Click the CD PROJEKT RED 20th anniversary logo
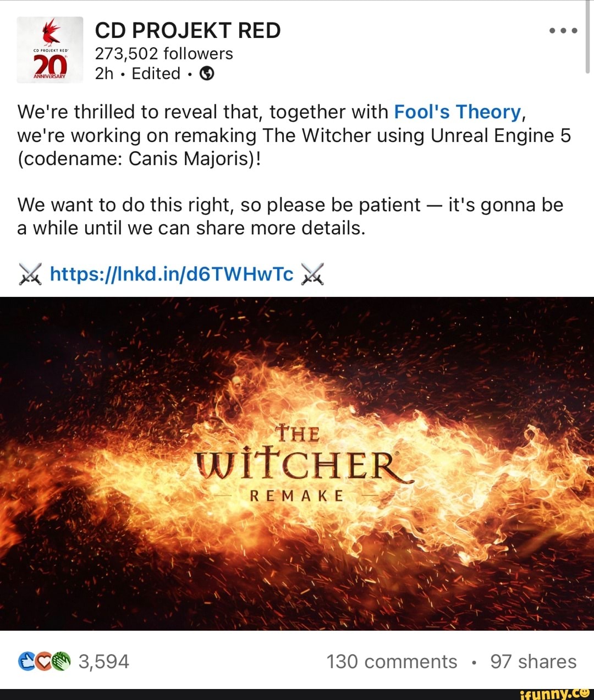594x700 pixels. point(50,49)
